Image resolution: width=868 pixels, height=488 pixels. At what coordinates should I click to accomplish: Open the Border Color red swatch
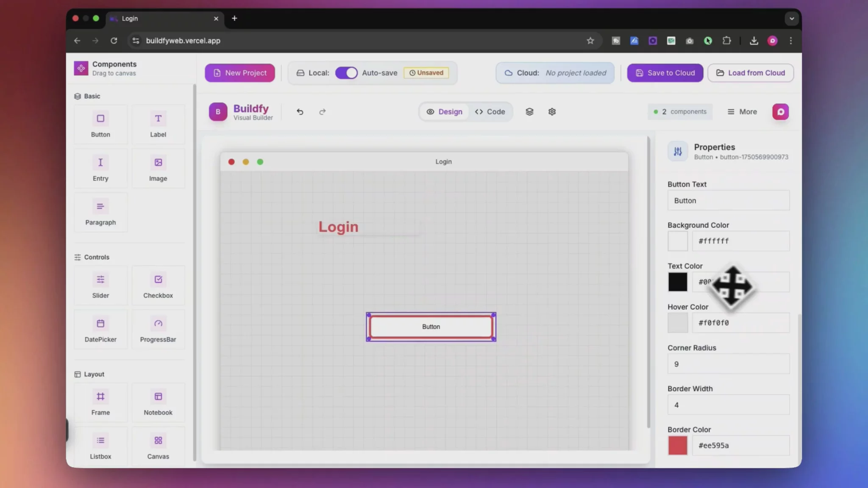pos(677,445)
